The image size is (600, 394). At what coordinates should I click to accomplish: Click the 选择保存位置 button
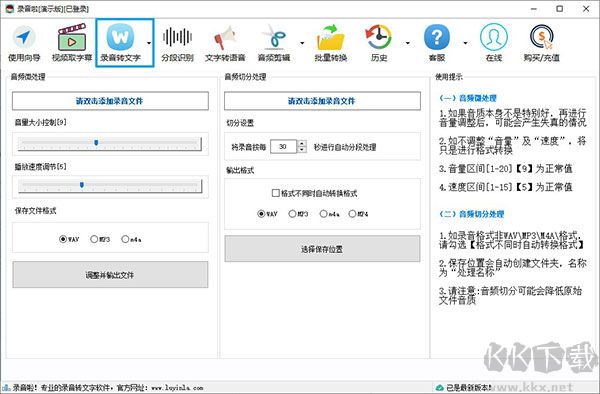[x=322, y=249]
